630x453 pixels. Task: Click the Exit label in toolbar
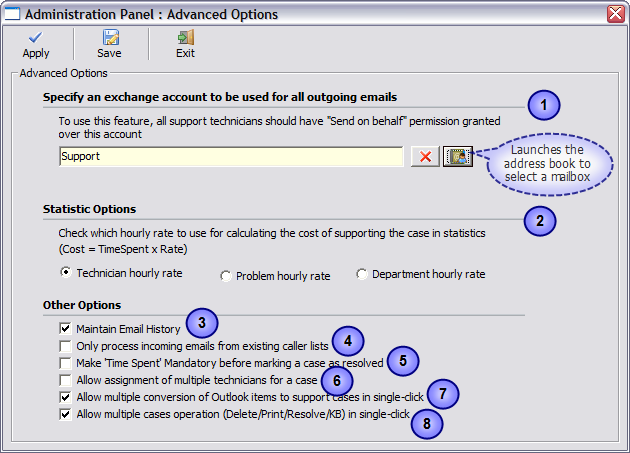point(185,53)
